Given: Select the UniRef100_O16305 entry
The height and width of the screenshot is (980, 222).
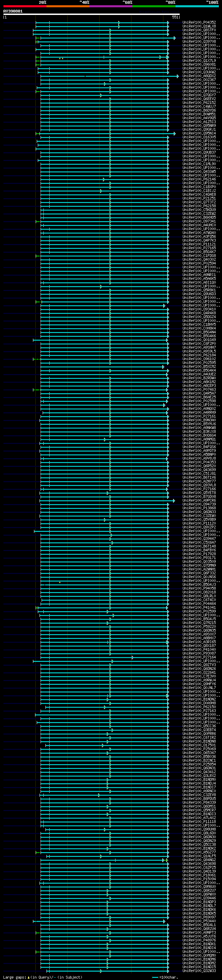Looking at the screenshot, I should click(x=199, y=137).
